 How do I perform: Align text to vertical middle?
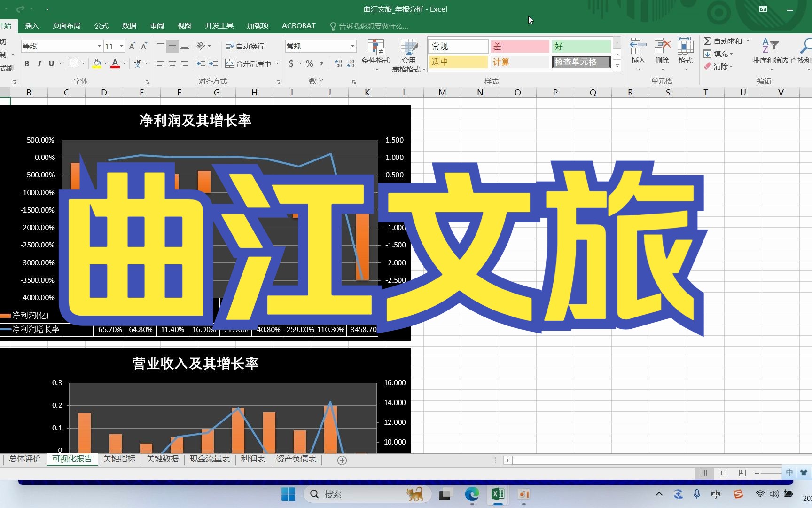pos(172,46)
